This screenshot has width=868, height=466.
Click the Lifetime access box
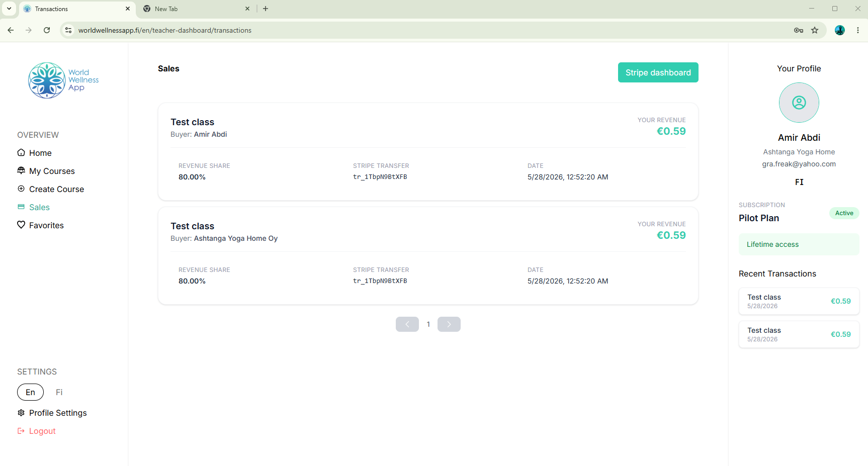(799, 244)
